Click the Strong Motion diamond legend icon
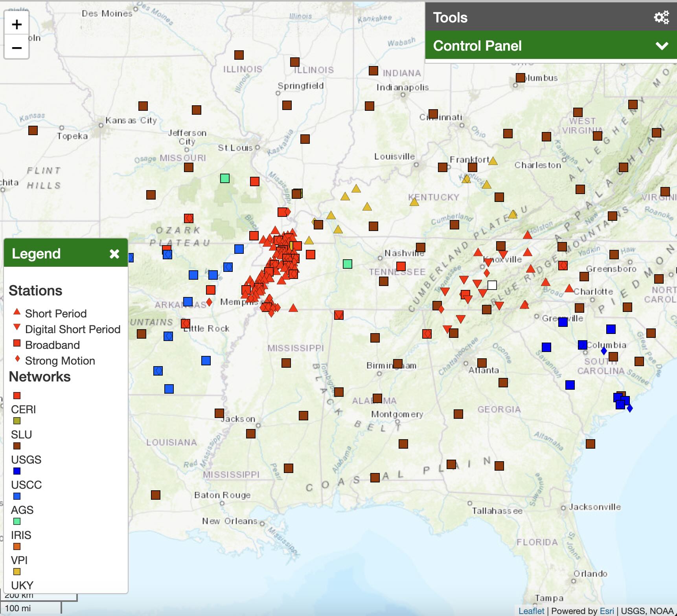This screenshot has height=616, width=677. pos(16,359)
